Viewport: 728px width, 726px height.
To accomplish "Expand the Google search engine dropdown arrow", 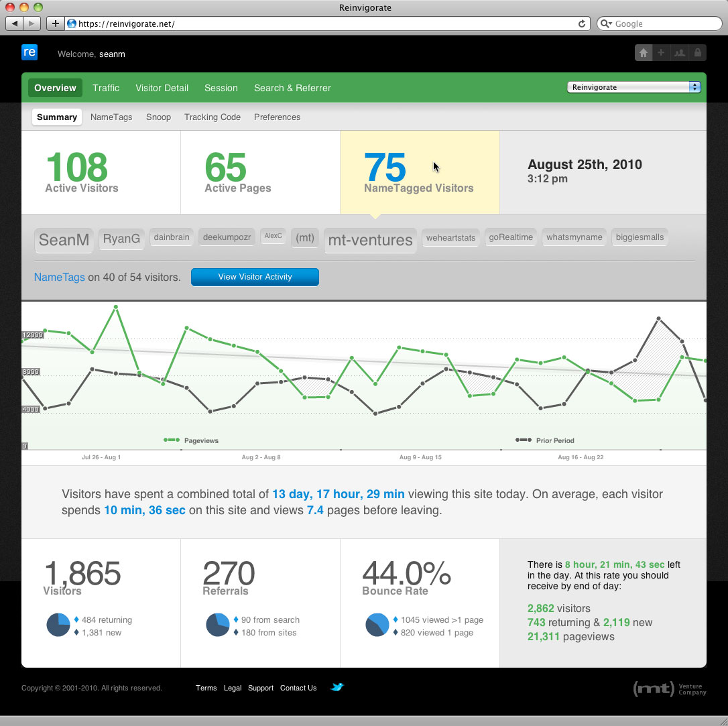I will (x=607, y=23).
